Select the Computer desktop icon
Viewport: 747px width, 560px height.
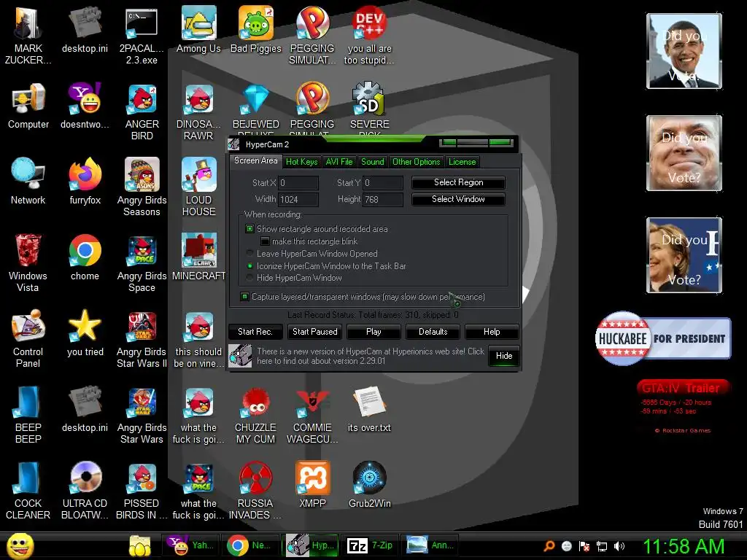point(28,106)
